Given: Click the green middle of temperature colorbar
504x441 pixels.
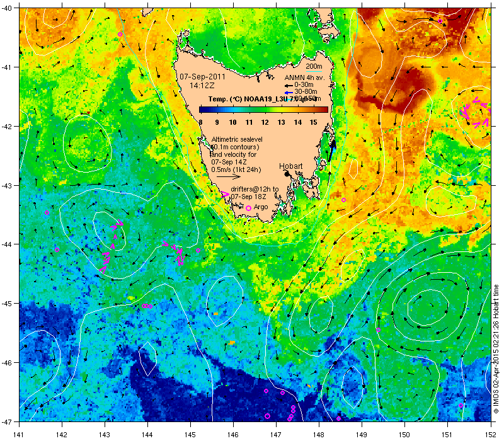Looking at the screenshot, I should pos(263,110).
